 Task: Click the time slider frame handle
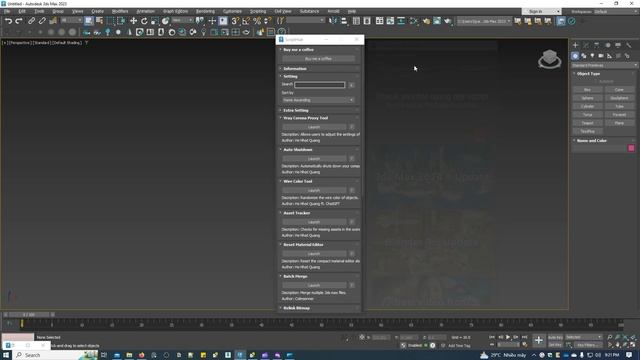click(29, 315)
